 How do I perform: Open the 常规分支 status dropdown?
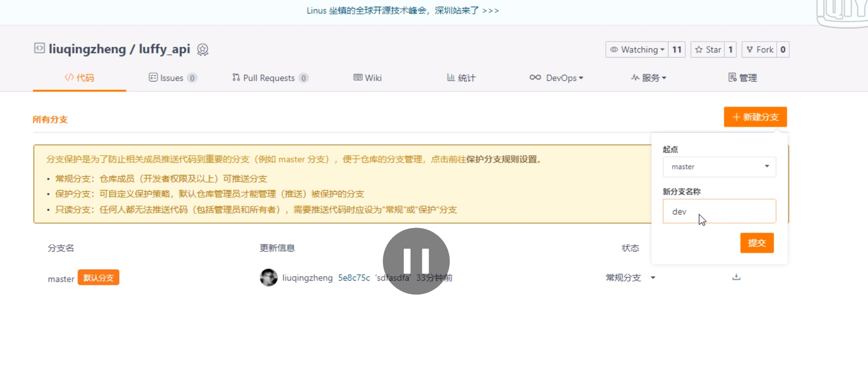tap(631, 278)
